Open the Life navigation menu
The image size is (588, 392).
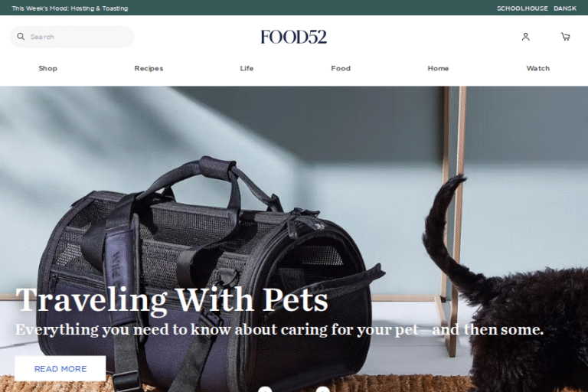tap(247, 68)
